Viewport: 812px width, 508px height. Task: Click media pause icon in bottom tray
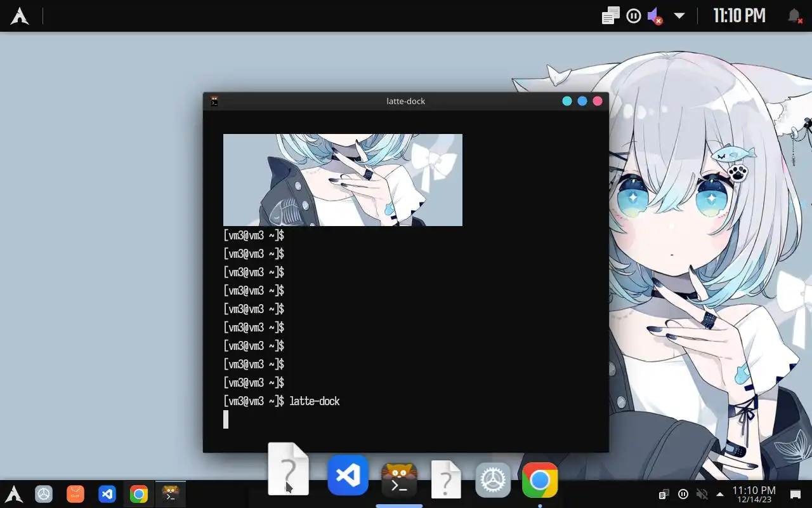tap(683, 494)
